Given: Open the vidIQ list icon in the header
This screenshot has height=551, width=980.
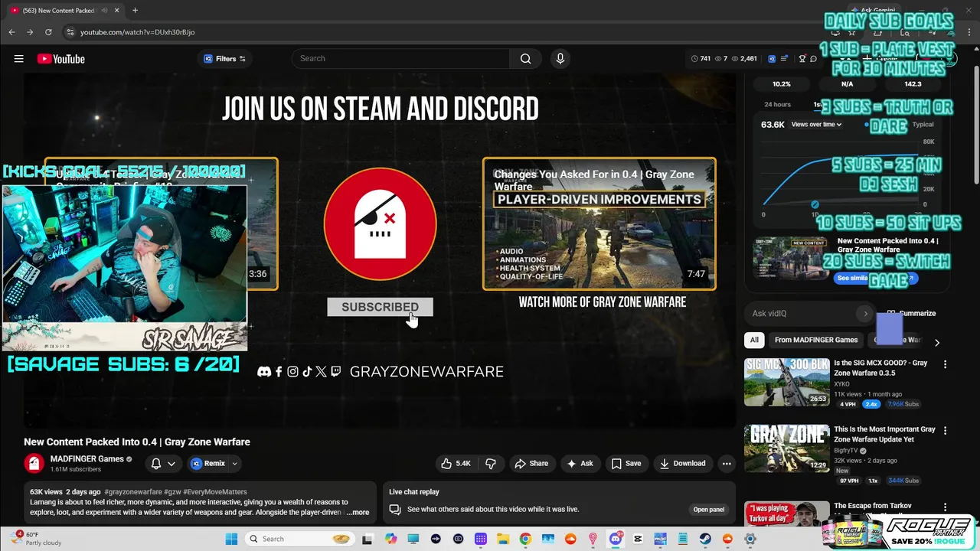Looking at the screenshot, I should coord(785,59).
